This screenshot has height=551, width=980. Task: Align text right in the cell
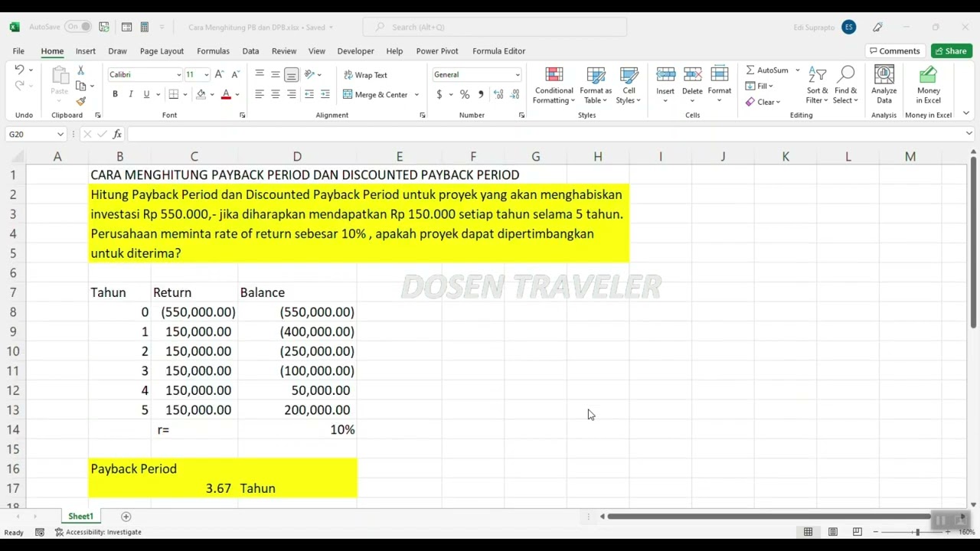[292, 94]
